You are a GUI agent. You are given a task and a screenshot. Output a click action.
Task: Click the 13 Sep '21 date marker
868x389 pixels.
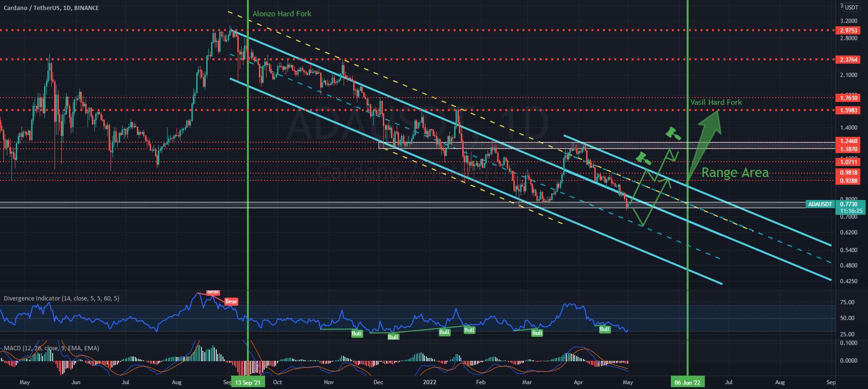point(248,382)
